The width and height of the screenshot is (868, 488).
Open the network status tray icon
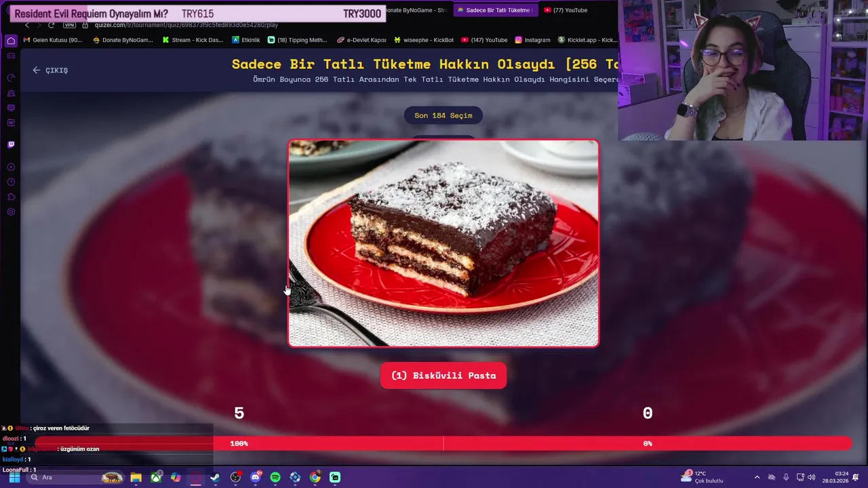[800, 477]
